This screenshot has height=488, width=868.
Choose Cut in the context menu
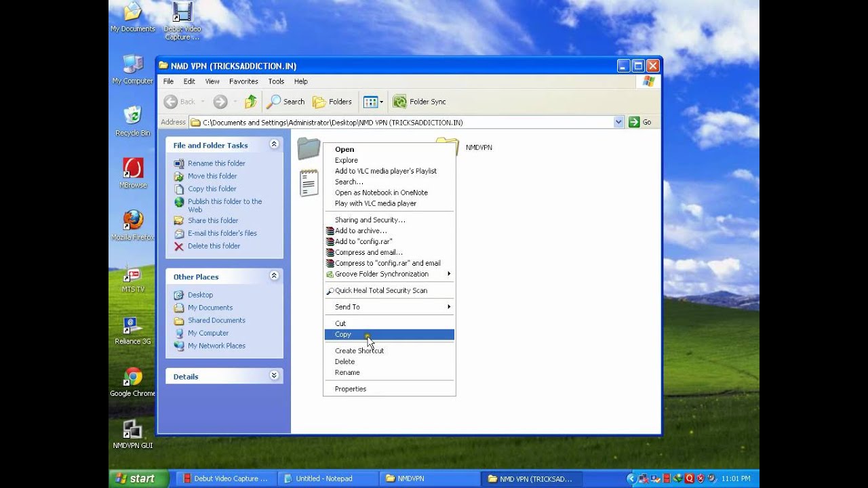coord(389,324)
